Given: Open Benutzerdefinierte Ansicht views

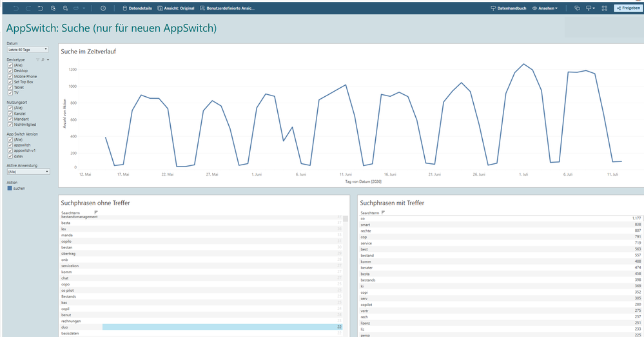Looking at the screenshot, I should tap(227, 8).
